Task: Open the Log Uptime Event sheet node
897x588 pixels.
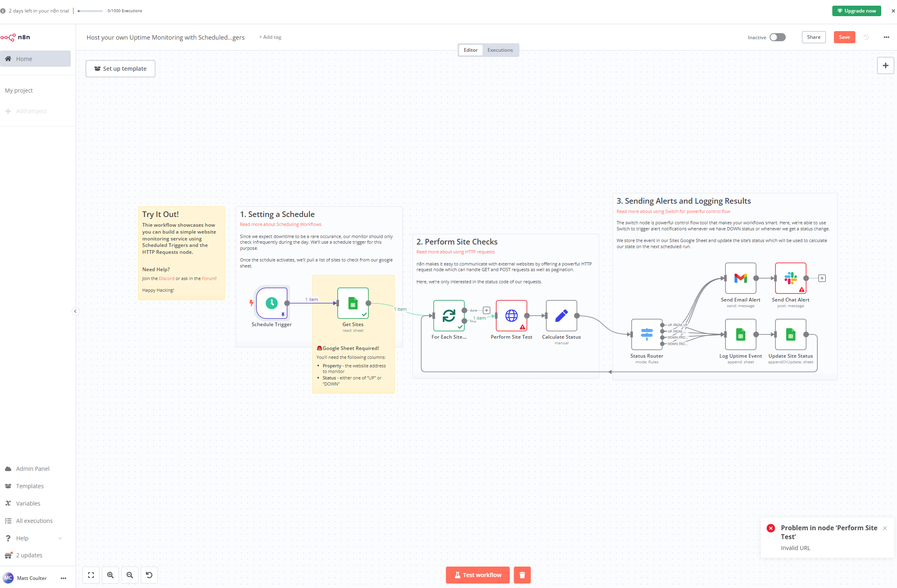Action: pyautogui.click(x=740, y=334)
